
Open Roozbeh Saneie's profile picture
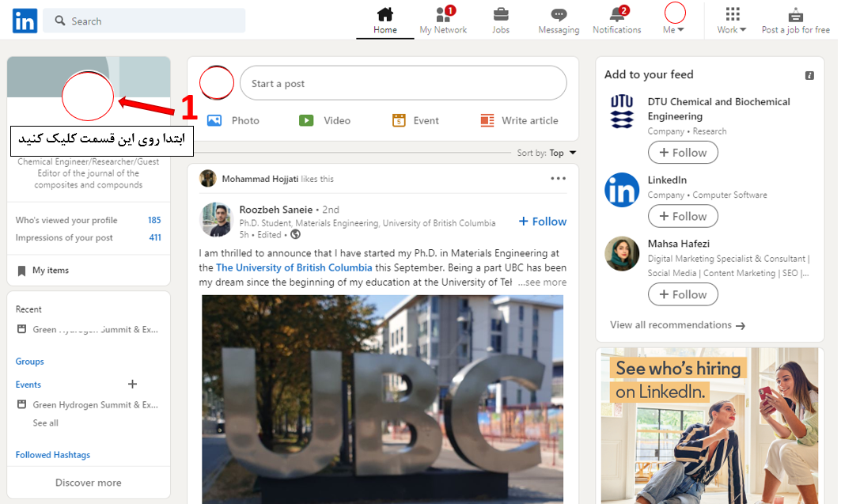tap(216, 219)
